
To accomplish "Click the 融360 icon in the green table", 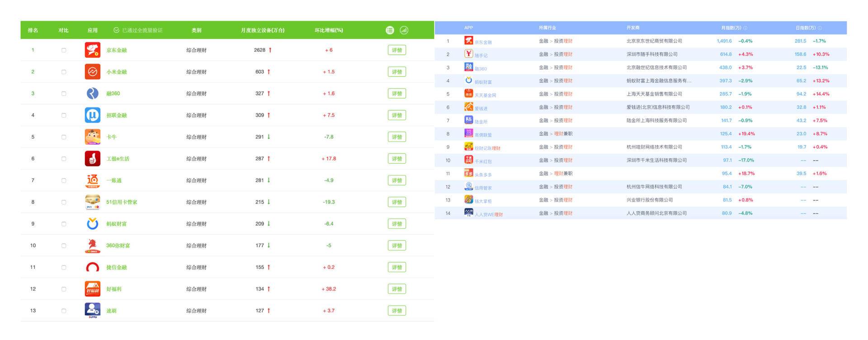I will coord(93,93).
